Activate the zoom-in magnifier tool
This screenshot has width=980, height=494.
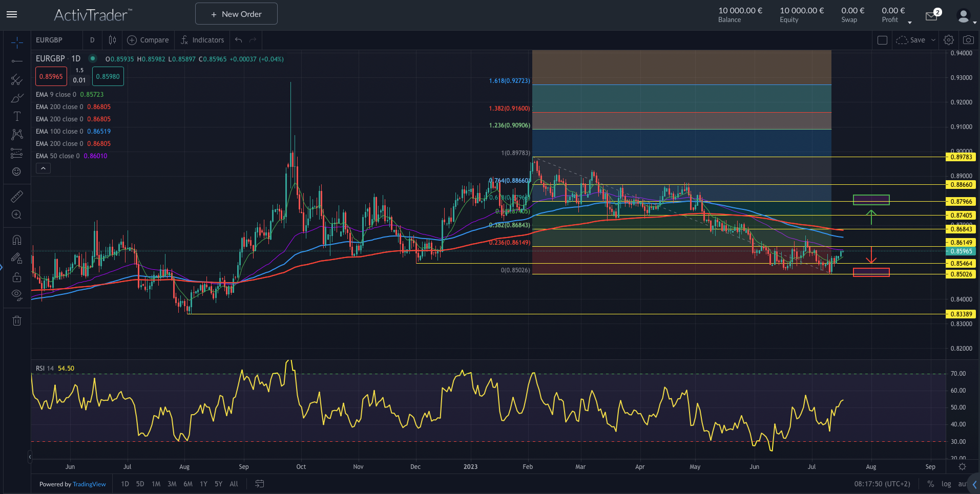click(17, 215)
